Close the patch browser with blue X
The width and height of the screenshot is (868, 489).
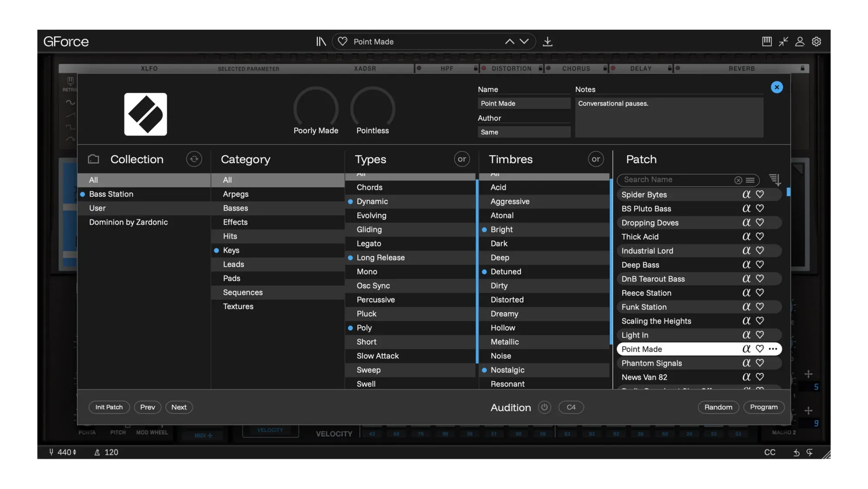point(777,87)
